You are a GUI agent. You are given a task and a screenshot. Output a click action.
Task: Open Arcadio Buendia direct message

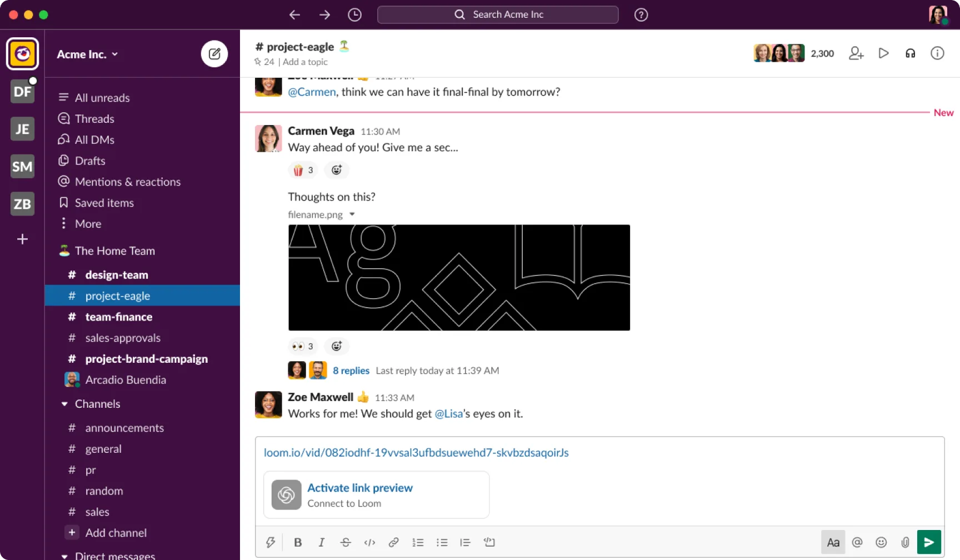(142, 380)
